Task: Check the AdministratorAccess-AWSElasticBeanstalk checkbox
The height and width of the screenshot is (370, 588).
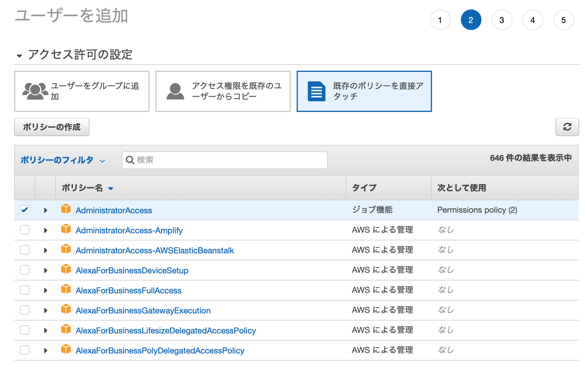Action: [25, 250]
